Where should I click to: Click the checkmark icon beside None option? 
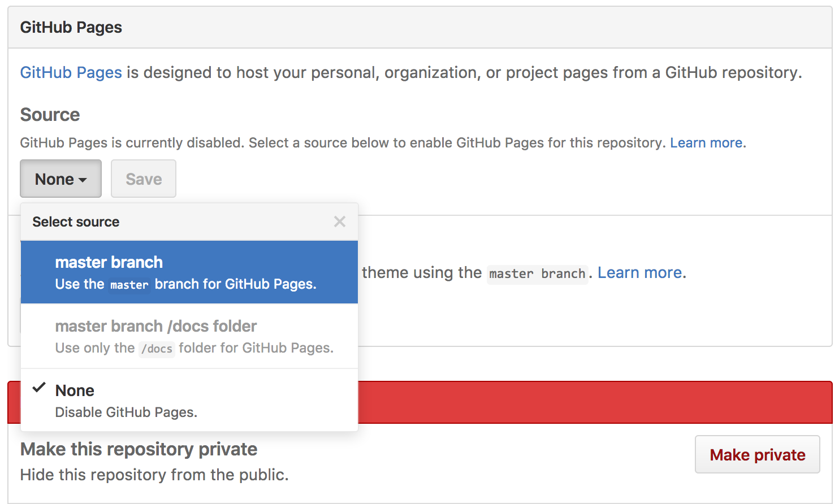click(x=39, y=388)
